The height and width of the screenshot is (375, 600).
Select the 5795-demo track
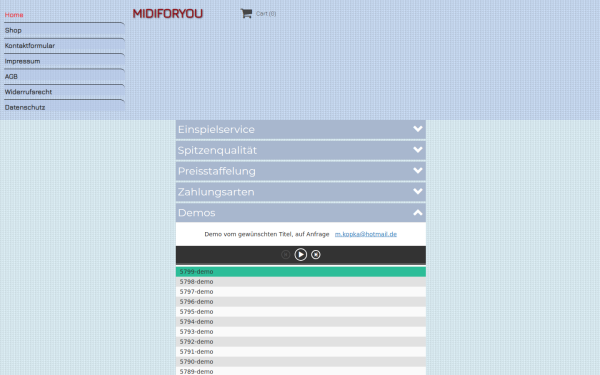(x=301, y=311)
